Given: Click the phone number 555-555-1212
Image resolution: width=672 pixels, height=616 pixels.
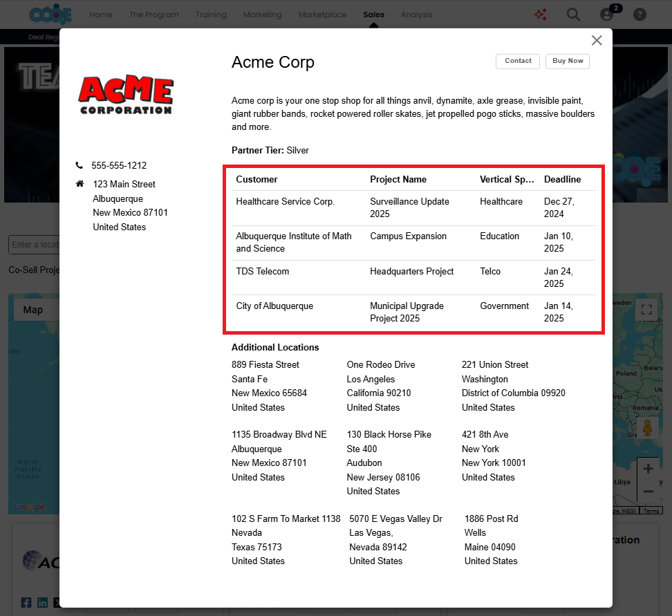Looking at the screenshot, I should coord(119,165).
